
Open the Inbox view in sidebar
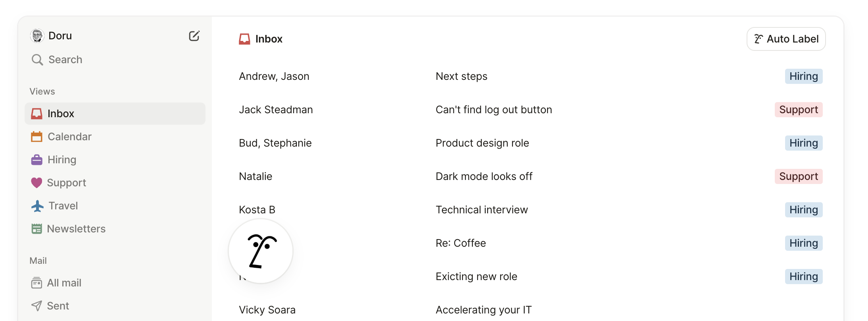[x=61, y=114]
